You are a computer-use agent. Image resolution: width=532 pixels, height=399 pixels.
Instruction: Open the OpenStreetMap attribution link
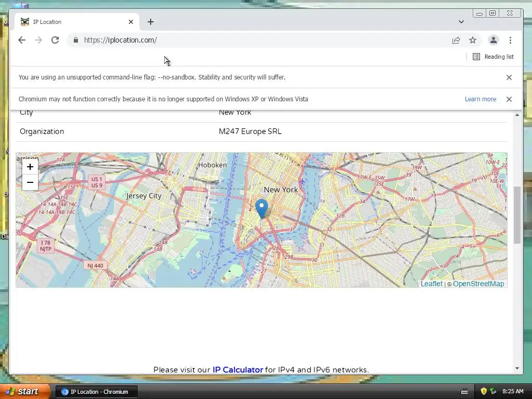pos(478,284)
